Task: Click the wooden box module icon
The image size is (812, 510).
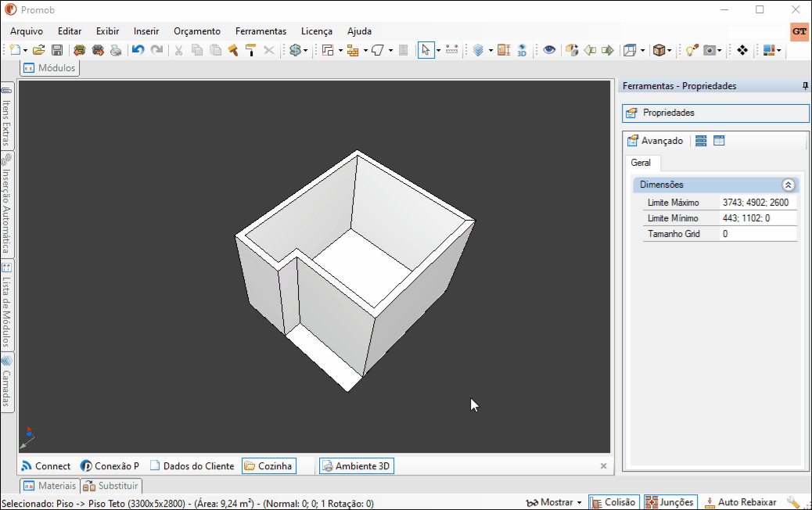Action: [x=659, y=50]
